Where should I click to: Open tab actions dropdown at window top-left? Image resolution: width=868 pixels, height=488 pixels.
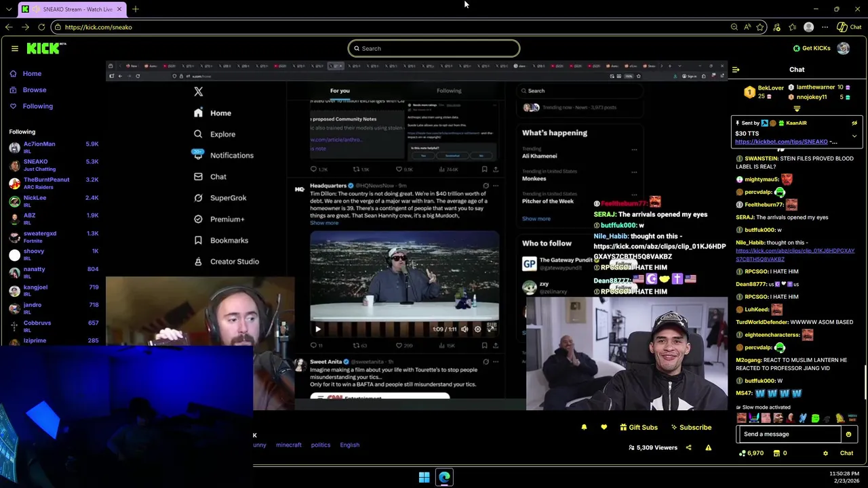[x=8, y=9]
